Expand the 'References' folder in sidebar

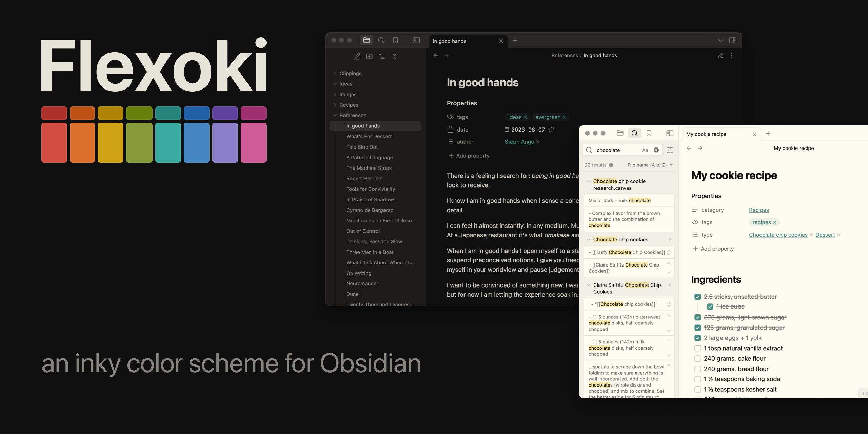(x=335, y=115)
